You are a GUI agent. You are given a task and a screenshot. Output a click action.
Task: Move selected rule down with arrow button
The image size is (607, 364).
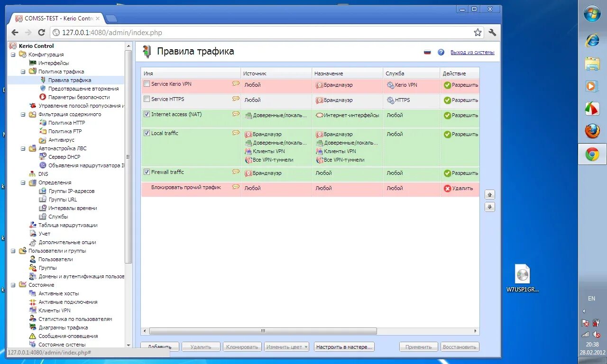(490, 207)
